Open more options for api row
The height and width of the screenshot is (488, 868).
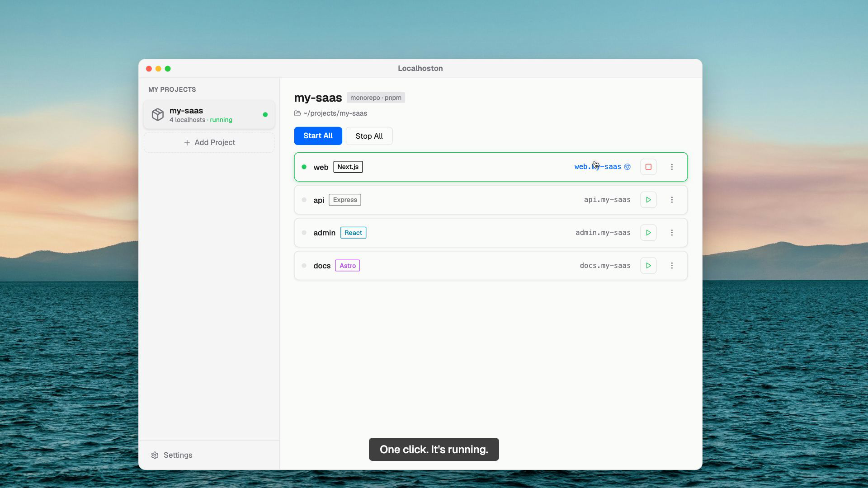coord(672,200)
